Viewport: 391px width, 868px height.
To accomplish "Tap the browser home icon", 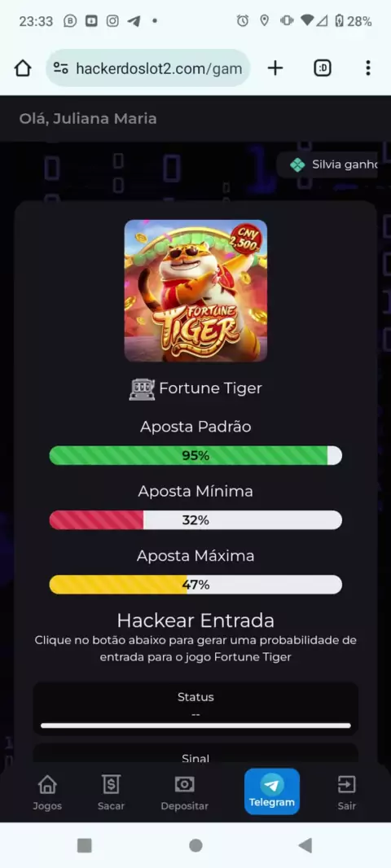I will 23,68.
